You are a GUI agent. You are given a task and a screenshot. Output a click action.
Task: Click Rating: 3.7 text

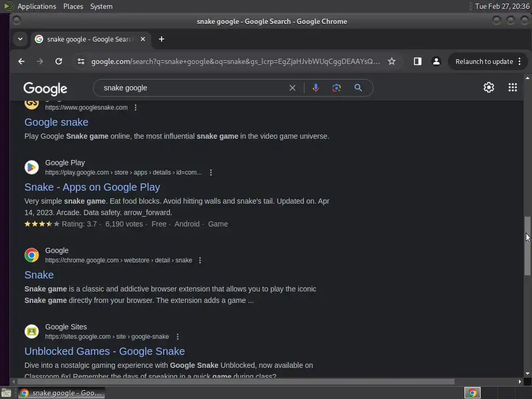point(79,224)
